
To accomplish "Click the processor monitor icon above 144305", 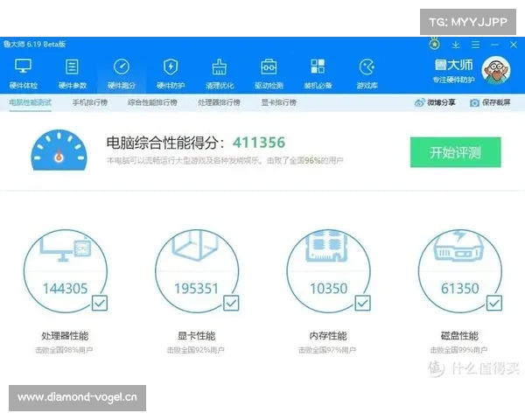I will tap(66, 248).
